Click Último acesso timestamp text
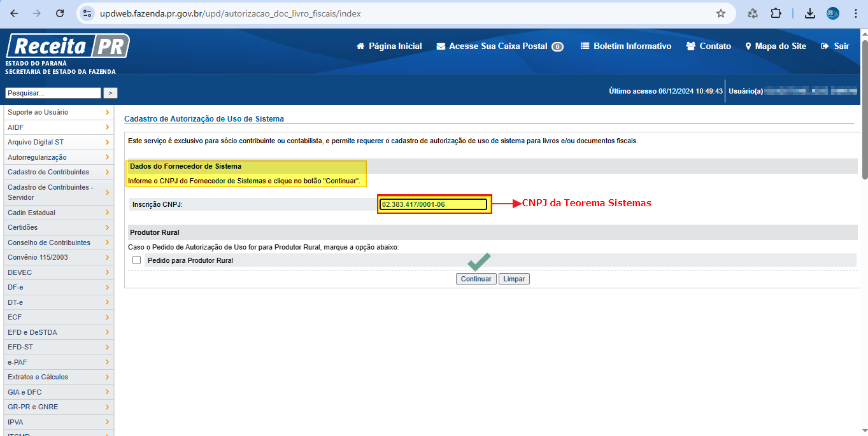Viewport: 868px width, 436px height. coord(665,91)
